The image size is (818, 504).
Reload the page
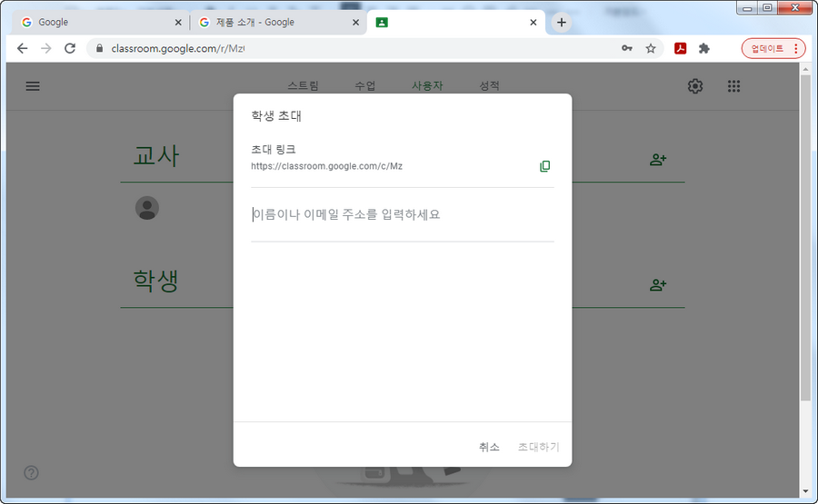70,48
